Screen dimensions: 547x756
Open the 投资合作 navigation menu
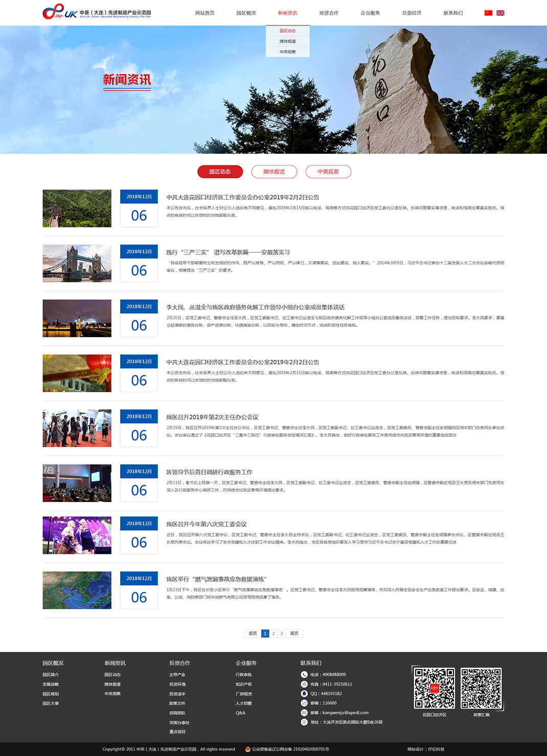pyautogui.click(x=329, y=13)
